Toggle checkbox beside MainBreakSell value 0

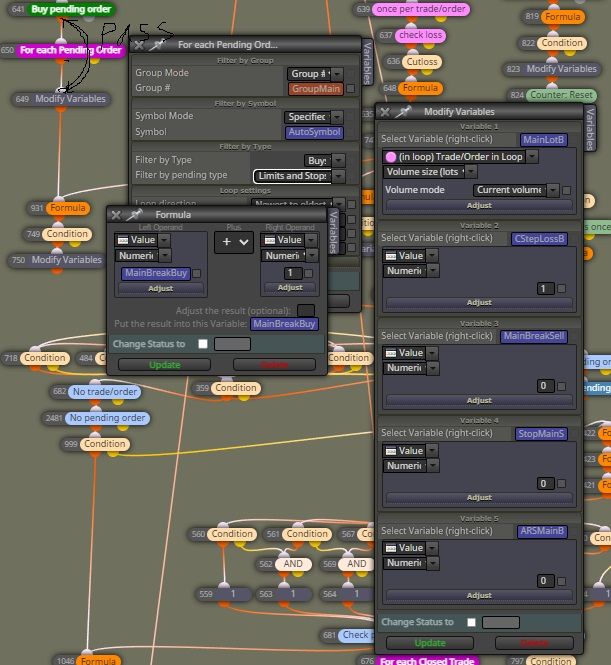(x=561, y=386)
